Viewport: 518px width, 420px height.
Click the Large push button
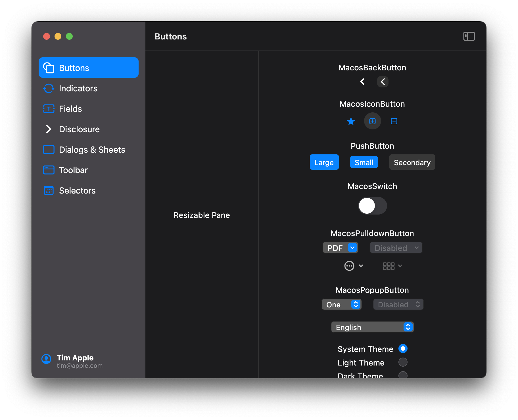[x=324, y=162]
